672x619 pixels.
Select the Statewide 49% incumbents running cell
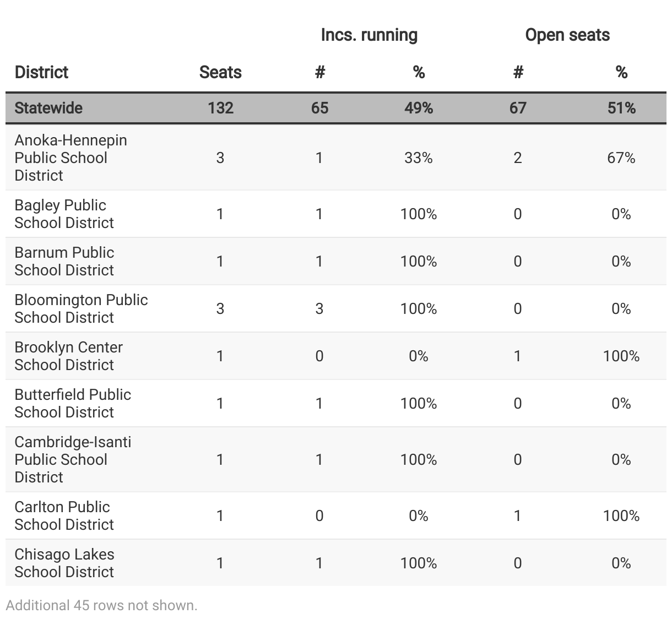click(x=419, y=108)
